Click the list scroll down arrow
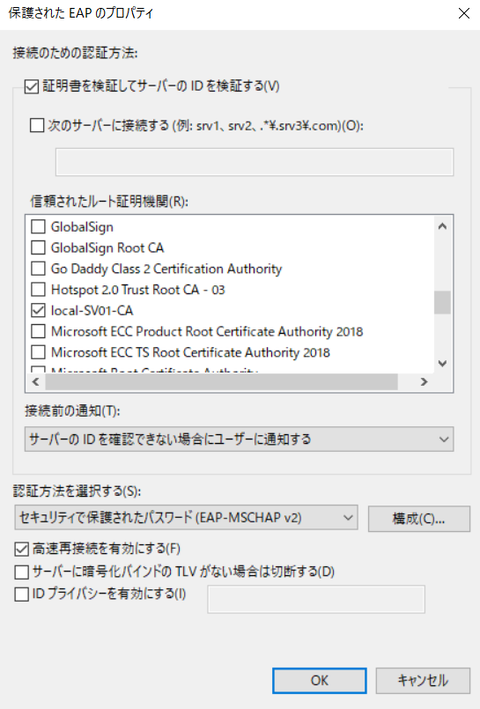Screen dimensions: 480x709 [442, 364]
